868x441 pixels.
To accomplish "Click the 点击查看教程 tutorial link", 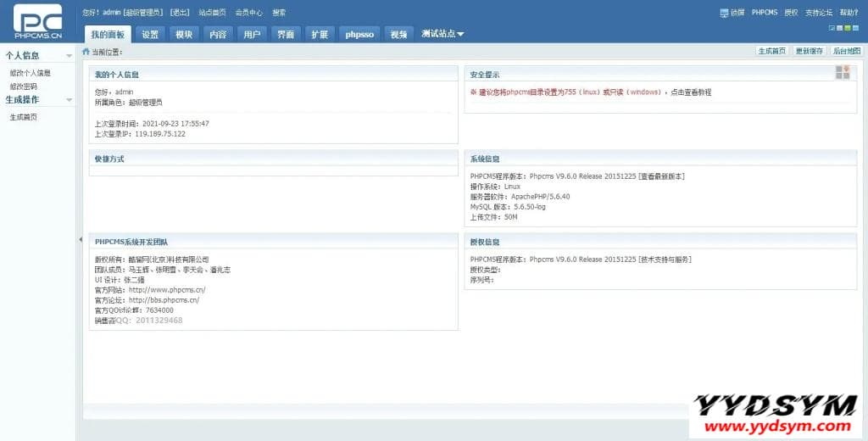I will (x=691, y=92).
